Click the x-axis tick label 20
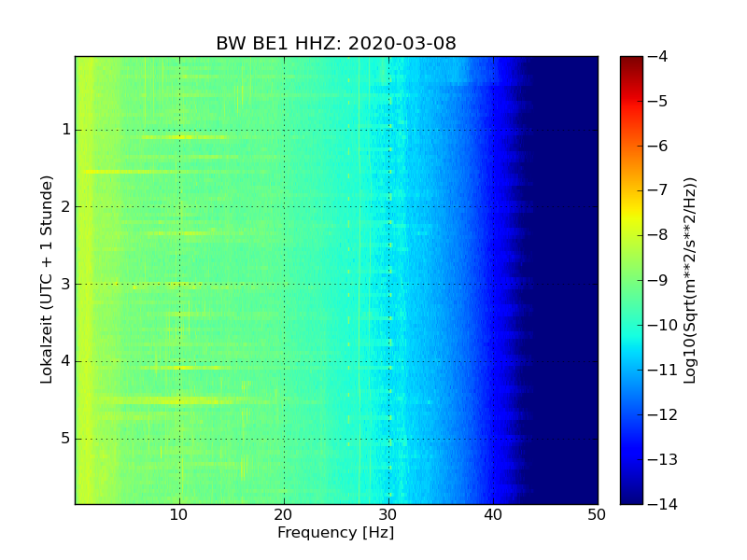The image size is (747, 560). [x=284, y=515]
